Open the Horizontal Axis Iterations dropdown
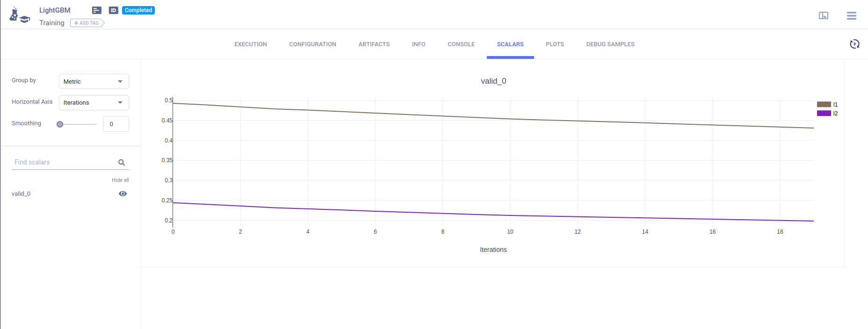Viewport: 868px width, 329px height. 94,103
